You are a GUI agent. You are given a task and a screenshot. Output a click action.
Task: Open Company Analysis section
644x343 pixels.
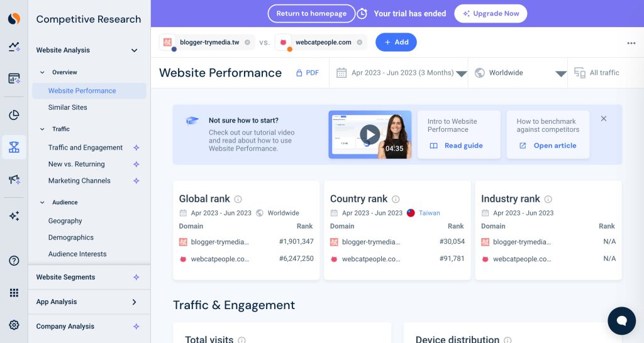point(65,327)
